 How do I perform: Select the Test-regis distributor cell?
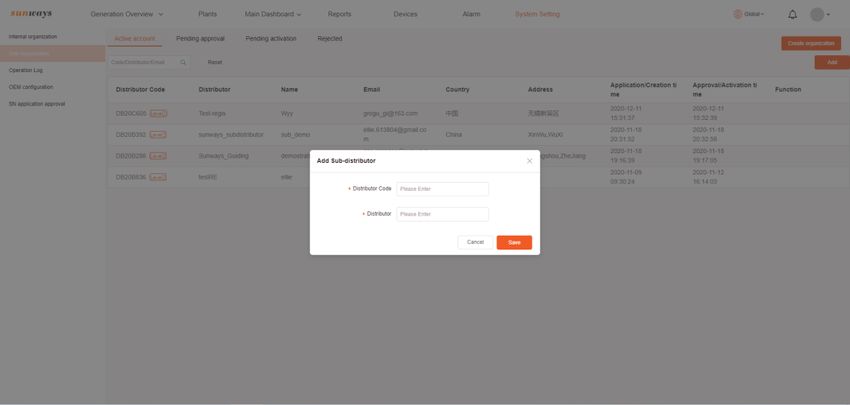pos(212,113)
